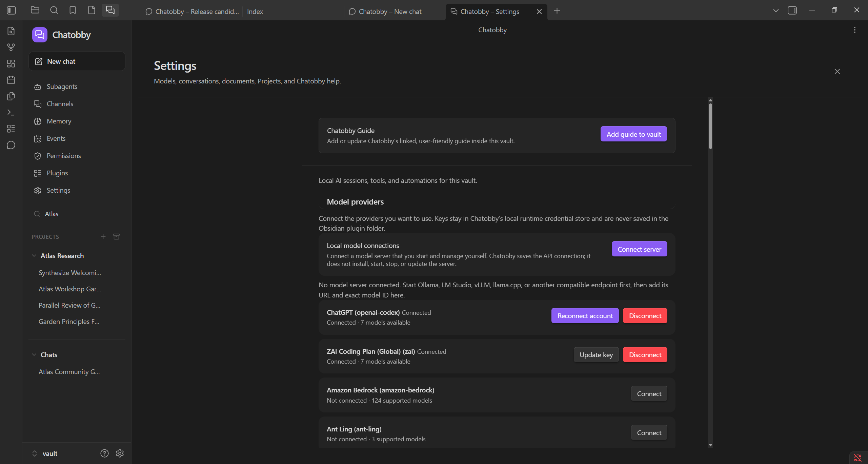868x464 pixels.
Task: Start a New chat
Action: pyautogui.click(x=77, y=61)
